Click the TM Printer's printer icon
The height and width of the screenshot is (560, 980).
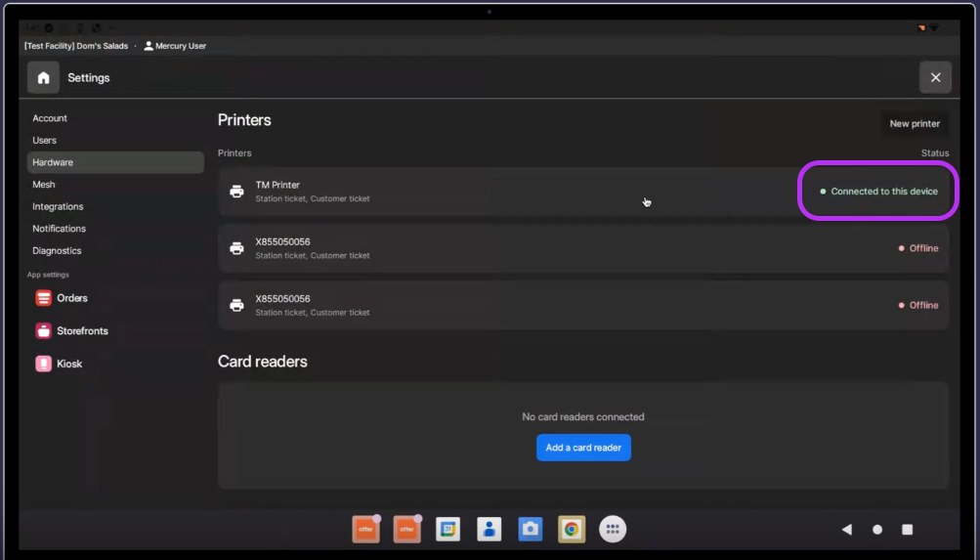click(x=236, y=192)
